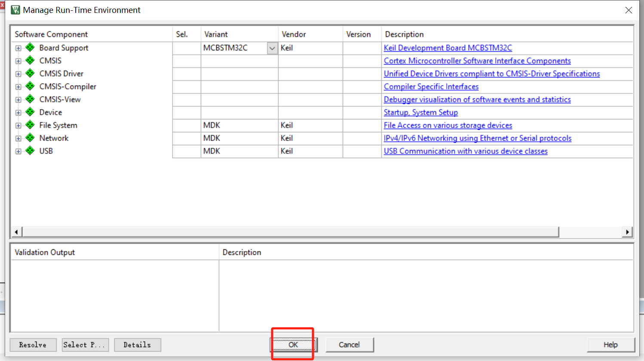Expand the Board Support tree node
The image size is (644, 361).
coord(18,48)
